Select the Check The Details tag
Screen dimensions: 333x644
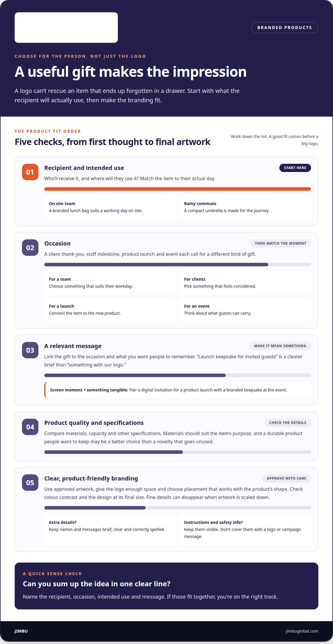click(x=288, y=423)
